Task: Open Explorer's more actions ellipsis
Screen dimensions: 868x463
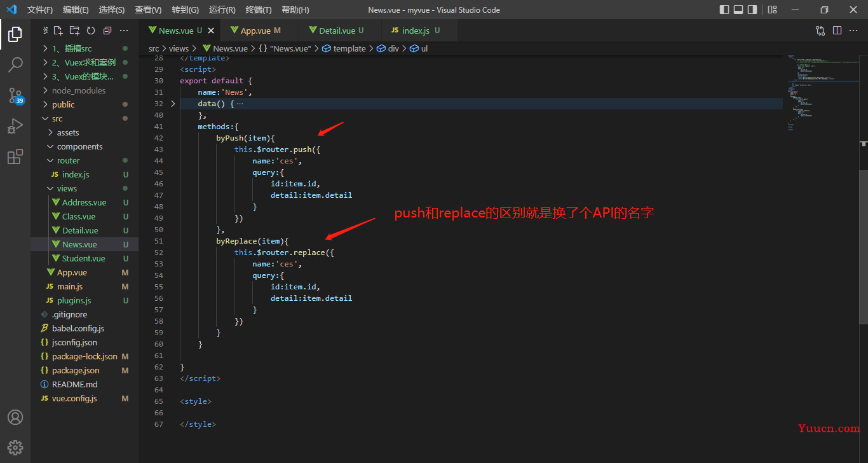Action: (124, 31)
